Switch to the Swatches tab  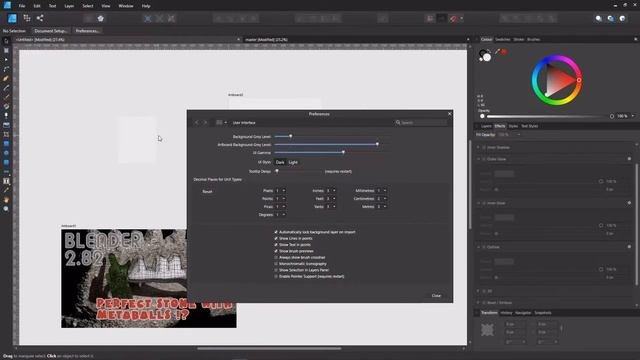[502, 39]
